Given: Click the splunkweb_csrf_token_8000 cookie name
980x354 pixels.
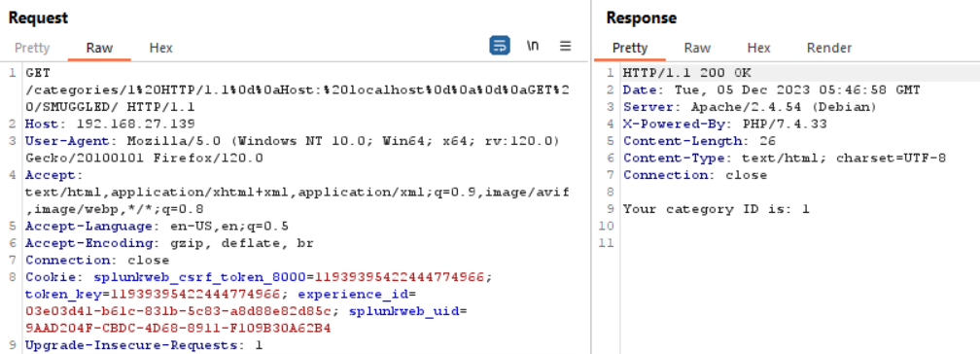Looking at the screenshot, I should click(199, 277).
